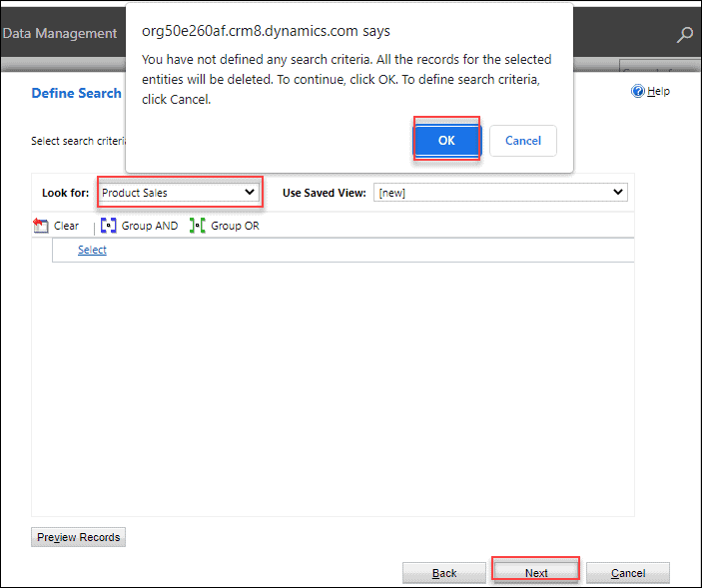Open the Look for dropdown
The image size is (702, 588).
click(x=180, y=193)
